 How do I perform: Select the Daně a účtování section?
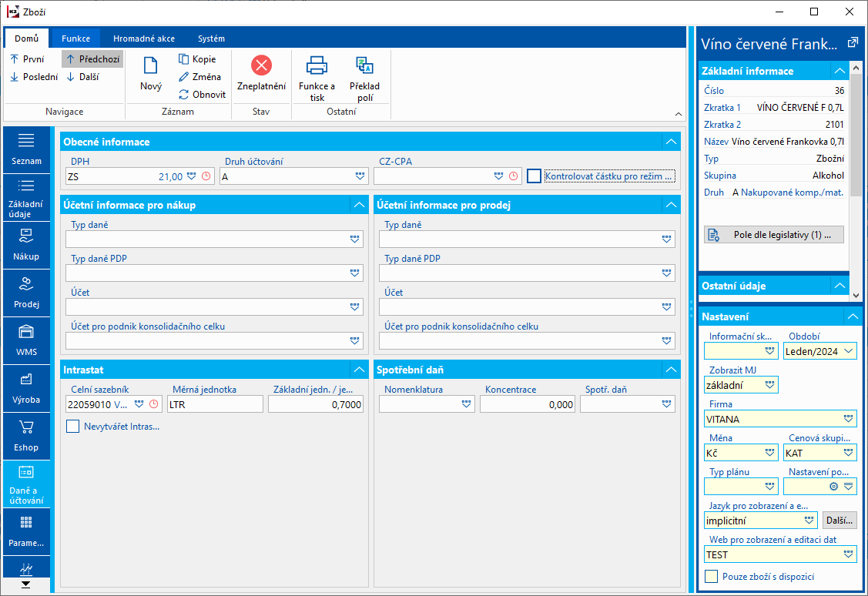26,484
